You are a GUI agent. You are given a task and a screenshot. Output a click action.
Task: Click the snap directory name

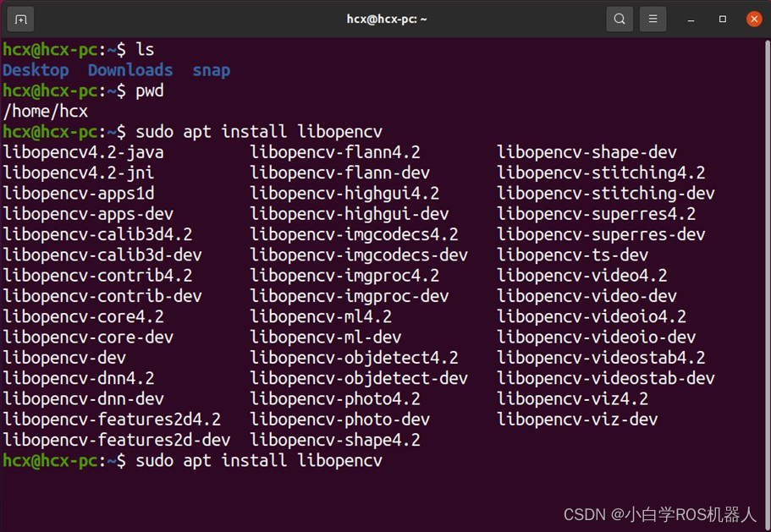pyautogui.click(x=211, y=70)
